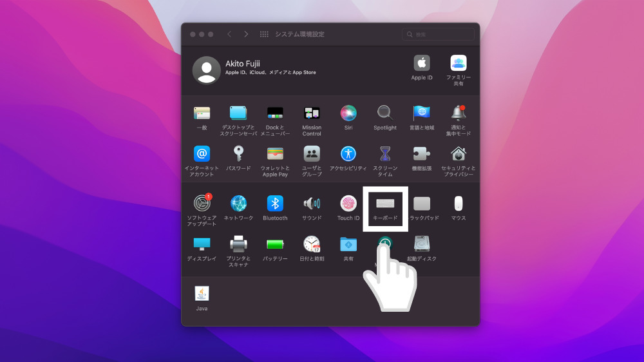644x362 pixels.
Task: Open the 一般 (General) preferences
Action: [202, 113]
